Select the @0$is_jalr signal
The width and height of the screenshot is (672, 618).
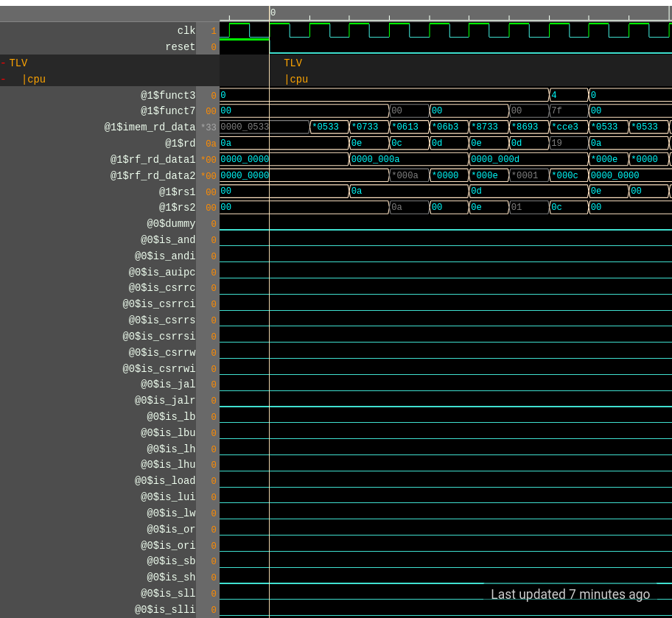tap(165, 400)
